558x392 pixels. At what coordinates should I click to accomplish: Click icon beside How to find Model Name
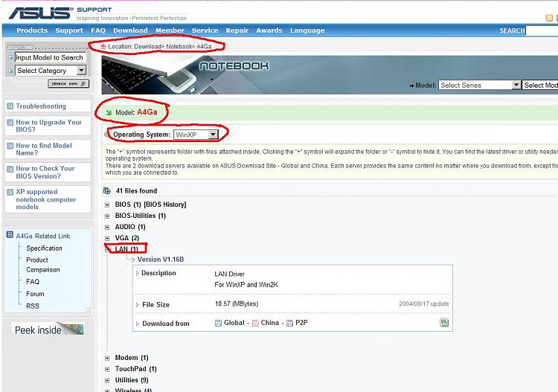(10, 146)
